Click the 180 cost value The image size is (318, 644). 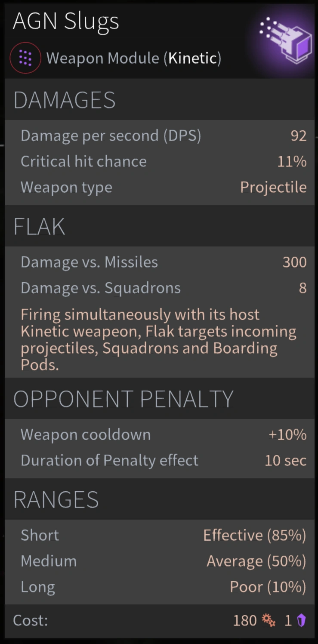pos(244,620)
